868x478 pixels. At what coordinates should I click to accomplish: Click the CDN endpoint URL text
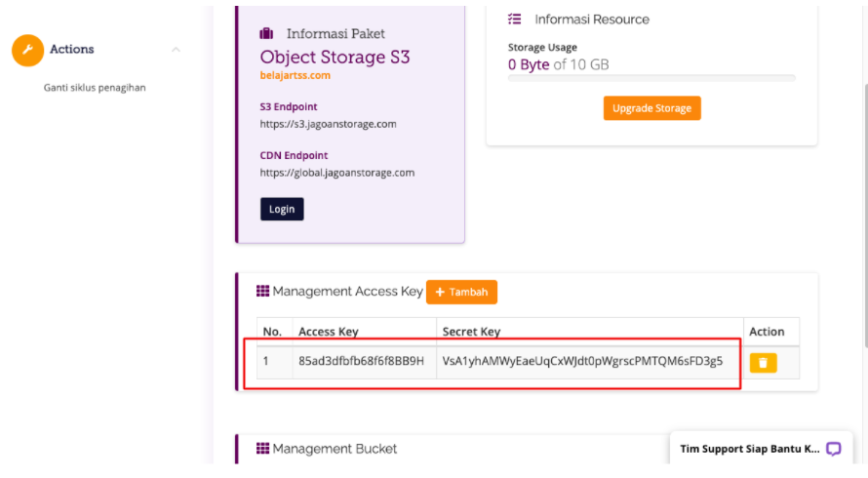coord(337,173)
